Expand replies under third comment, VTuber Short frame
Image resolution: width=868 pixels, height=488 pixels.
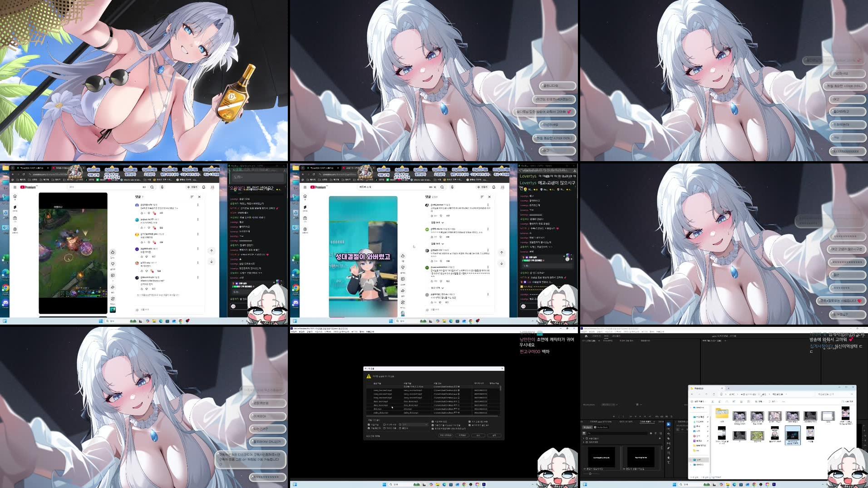pyautogui.click(x=437, y=288)
